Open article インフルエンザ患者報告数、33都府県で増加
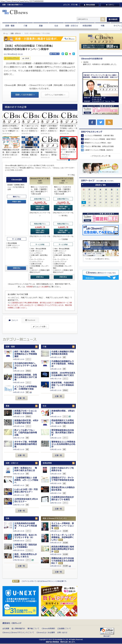This screenshot has height=644, width=122. [x=25, y=388]
